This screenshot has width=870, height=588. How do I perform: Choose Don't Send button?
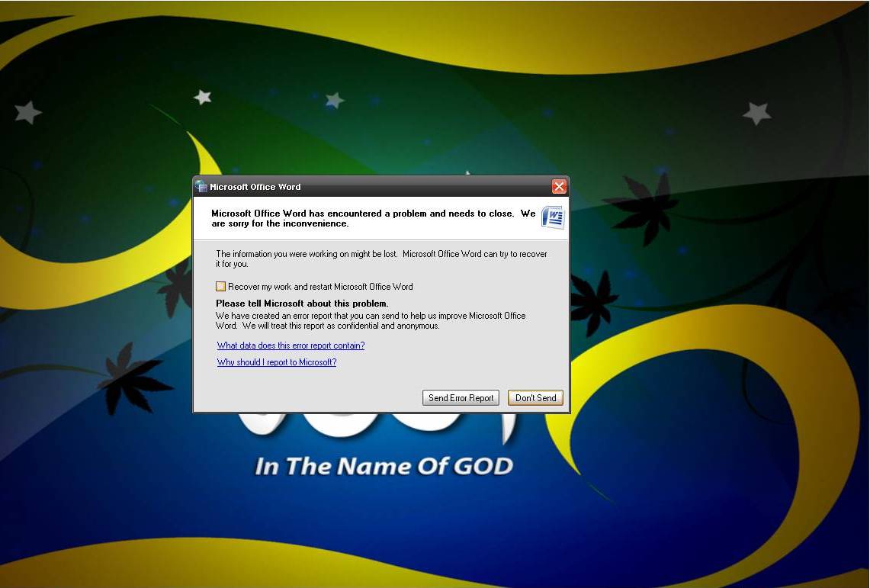click(x=535, y=398)
